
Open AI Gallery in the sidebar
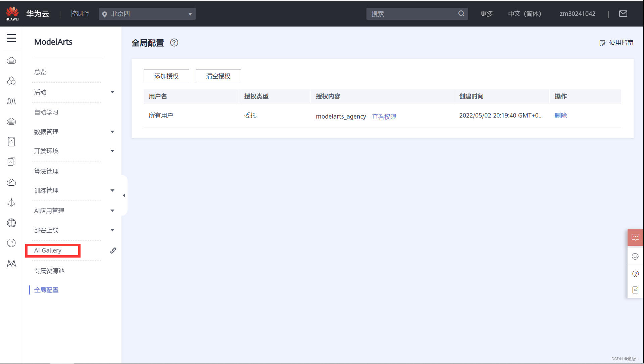48,251
